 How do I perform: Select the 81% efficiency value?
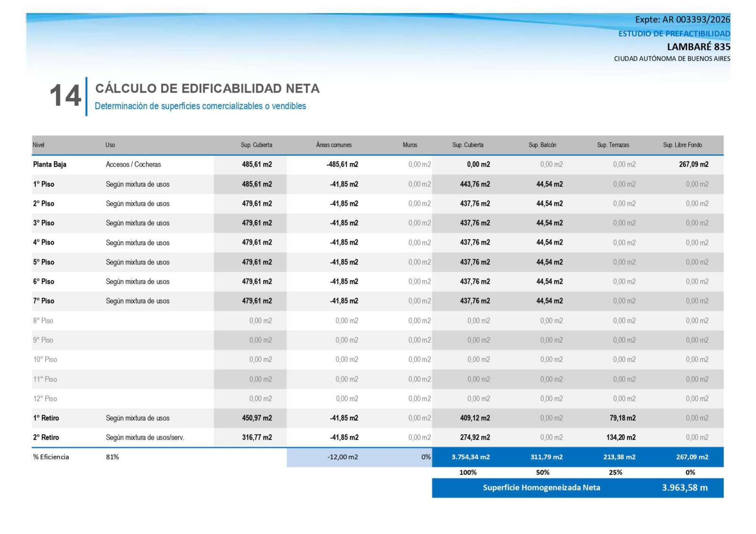[112, 457]
